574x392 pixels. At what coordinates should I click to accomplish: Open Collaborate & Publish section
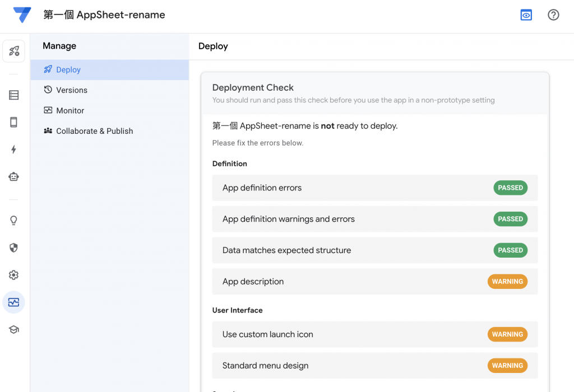tap(94, 131)
